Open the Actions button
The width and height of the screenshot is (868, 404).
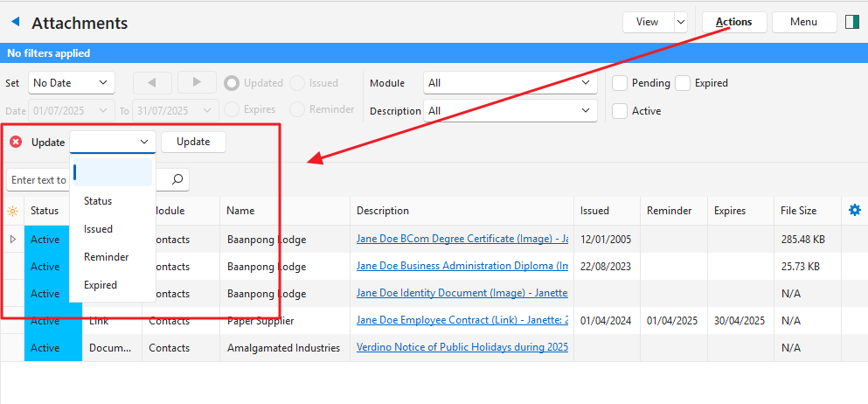[x=733, y=22]
